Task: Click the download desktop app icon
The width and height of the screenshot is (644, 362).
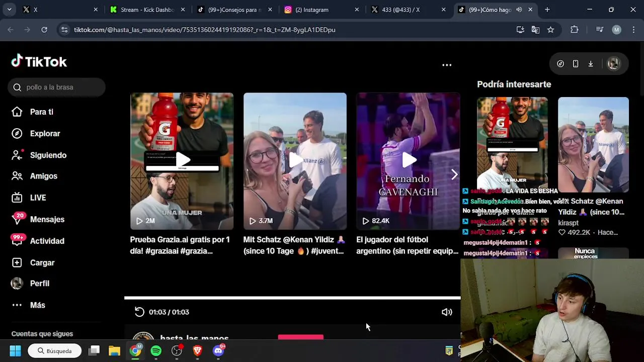Action: point(591,64)
